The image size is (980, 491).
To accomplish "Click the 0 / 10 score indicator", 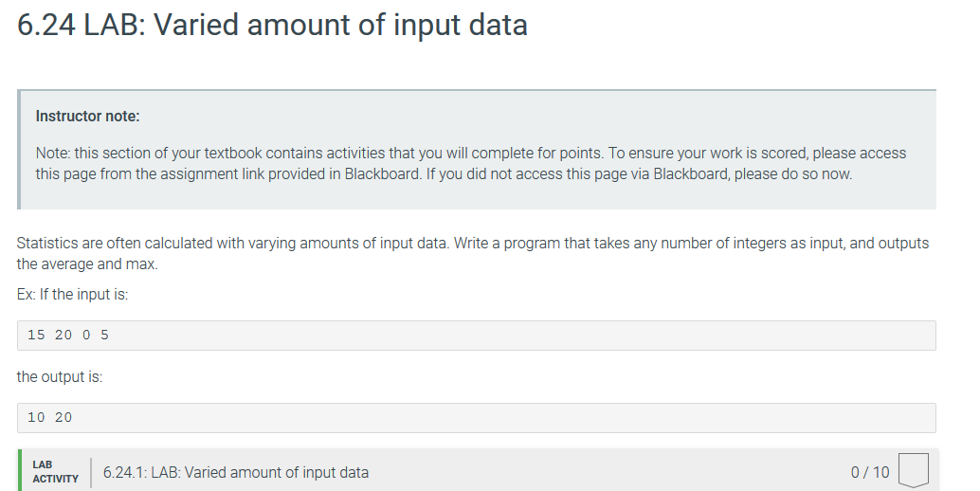I will coord(869,472).
